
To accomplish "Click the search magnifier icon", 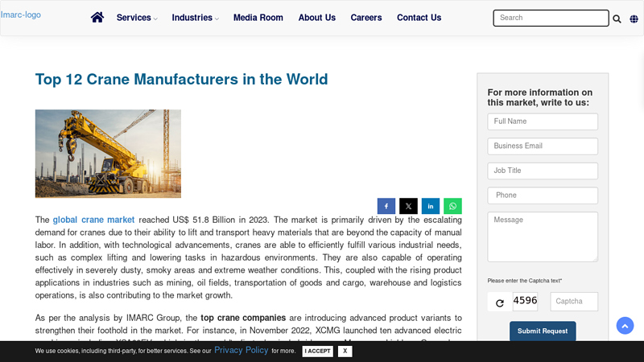I will click(x=617, y=19).
